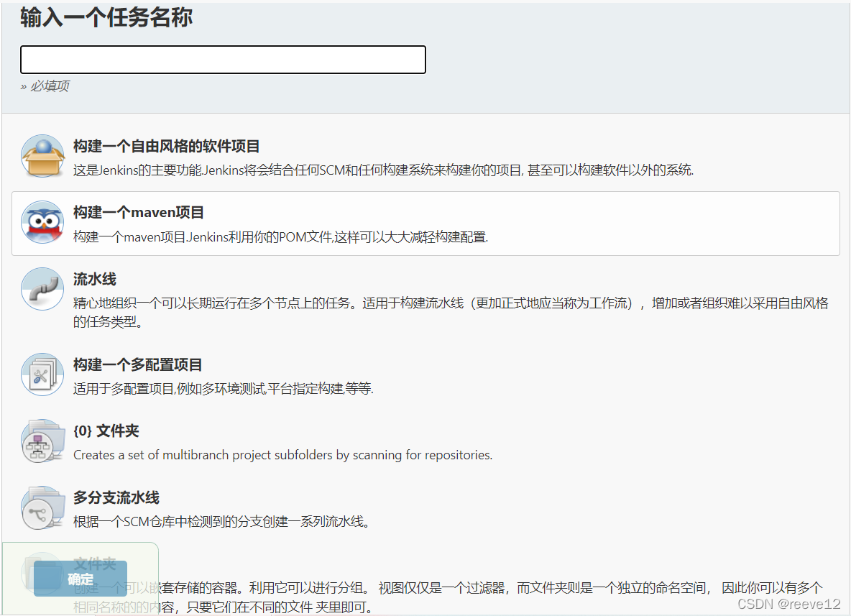
Task: Select the {0} 文件夹 organization folder icon
Action: click(x=43, y=441)
